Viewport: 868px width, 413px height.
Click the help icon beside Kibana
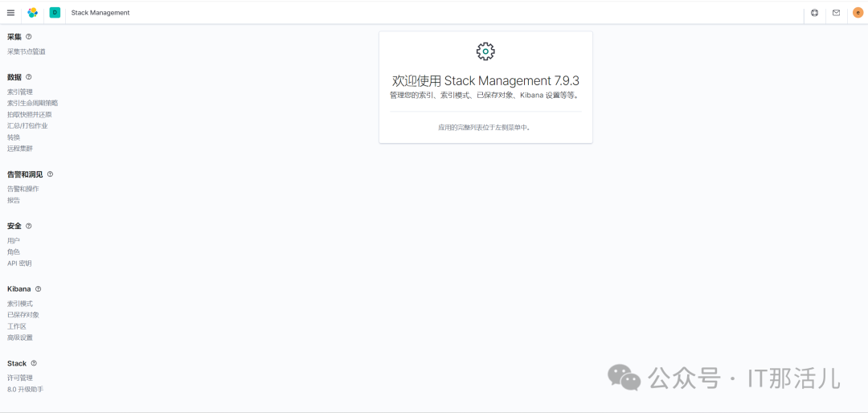click(x=39, y=289)
